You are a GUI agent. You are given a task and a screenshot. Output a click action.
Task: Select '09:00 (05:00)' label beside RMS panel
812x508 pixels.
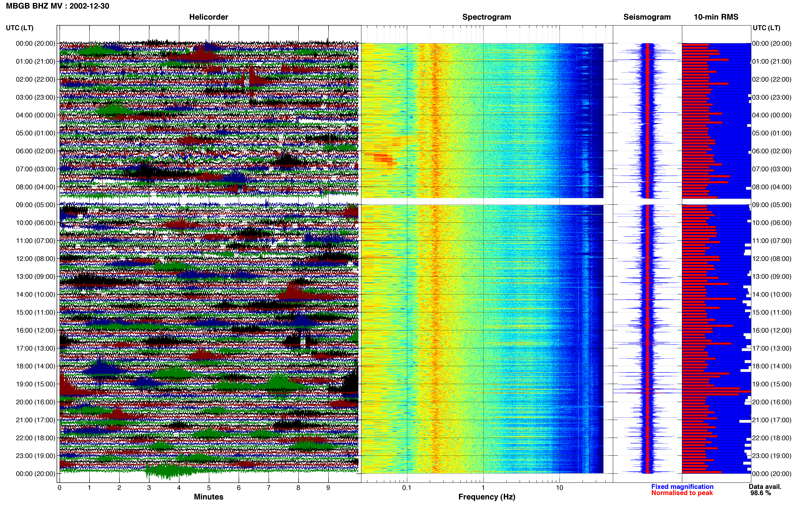click(x=772, y=205)
